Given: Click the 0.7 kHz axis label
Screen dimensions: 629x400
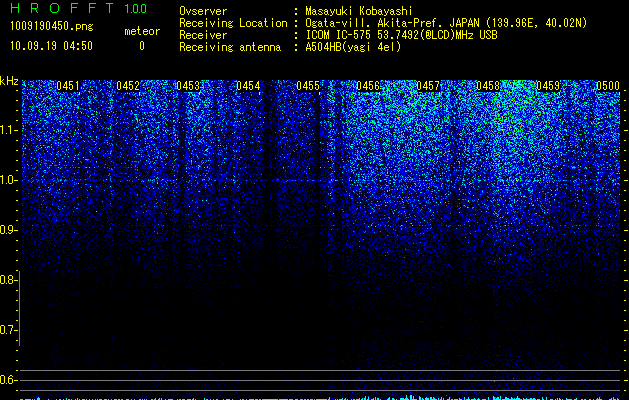Looking at the screenshot, I should point(8,330).
